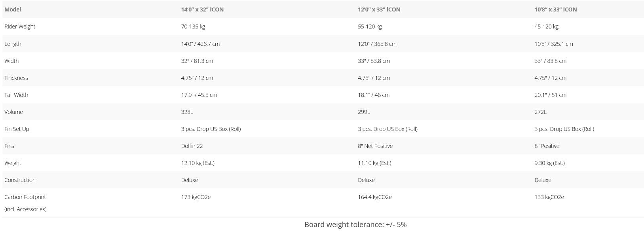Click the 10'8" x 33" iCON column header
The height and width of the screenshot is (235, 644).
tap(555, 9)
